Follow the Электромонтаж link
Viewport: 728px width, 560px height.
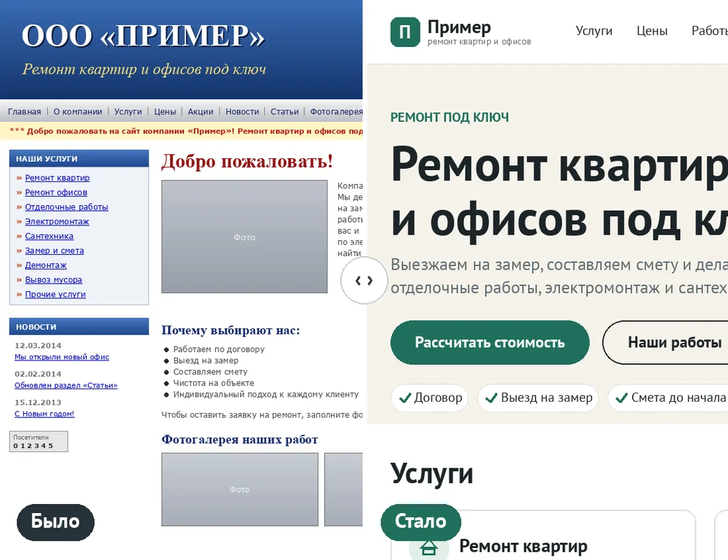[57, 221]
